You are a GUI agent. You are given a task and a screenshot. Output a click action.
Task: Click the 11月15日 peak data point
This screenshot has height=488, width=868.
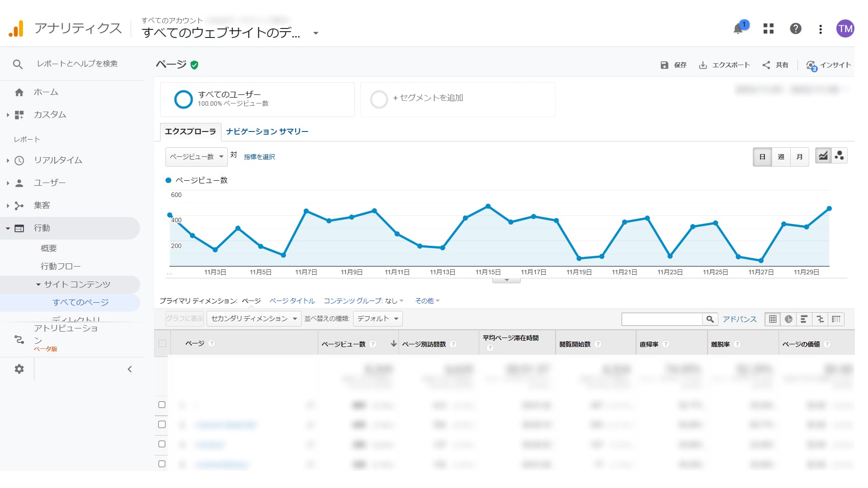point(488,206)
